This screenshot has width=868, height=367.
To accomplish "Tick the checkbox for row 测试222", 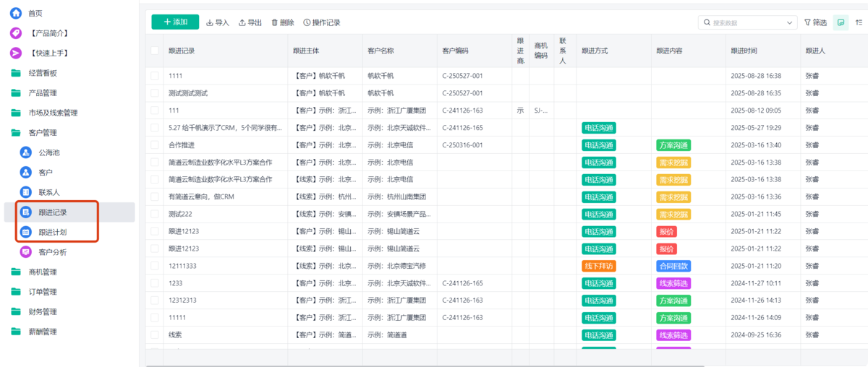I will (x=155, y=214).
